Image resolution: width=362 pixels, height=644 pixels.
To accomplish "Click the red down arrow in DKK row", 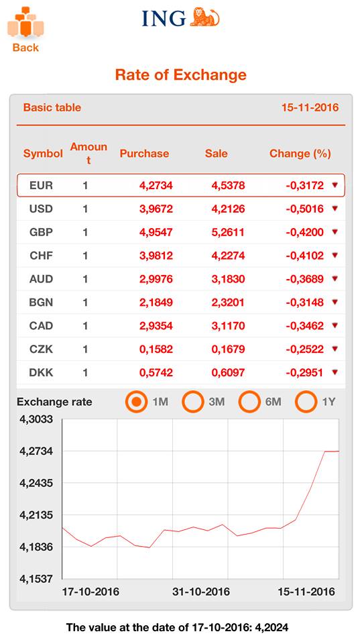I will [x=335, y=372].
